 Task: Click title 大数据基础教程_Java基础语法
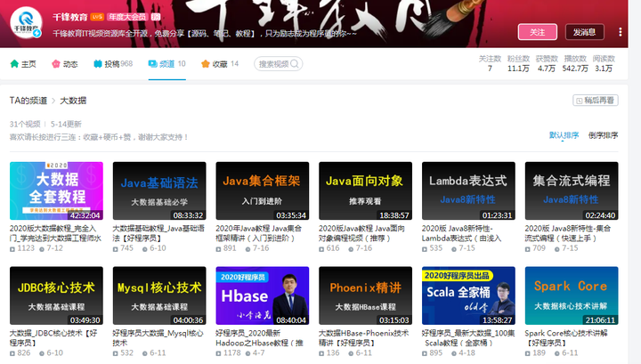158,233
